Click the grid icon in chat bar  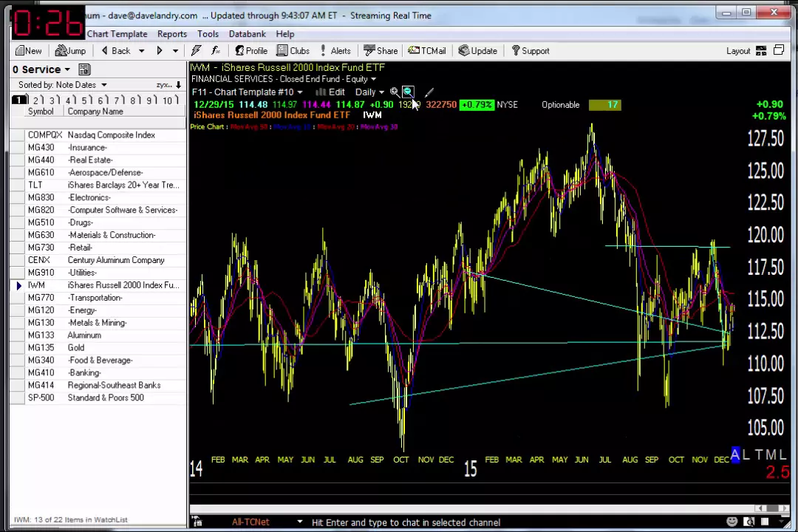765,522
